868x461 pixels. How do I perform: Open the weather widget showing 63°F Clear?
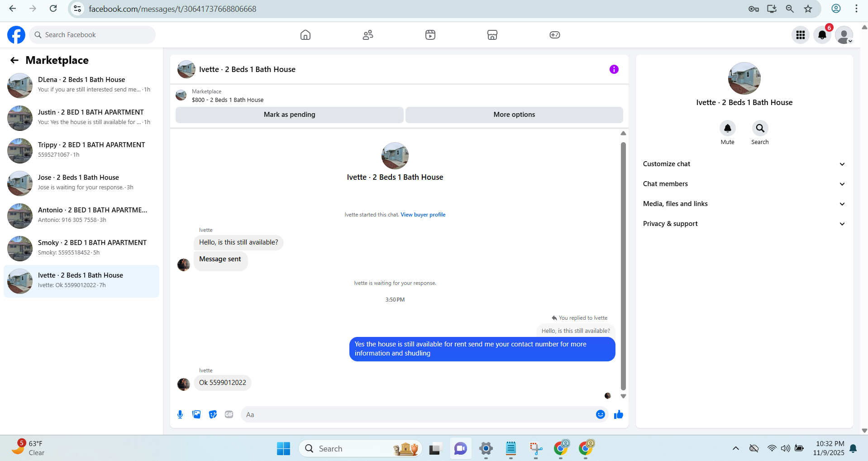[x=28, y=448]
